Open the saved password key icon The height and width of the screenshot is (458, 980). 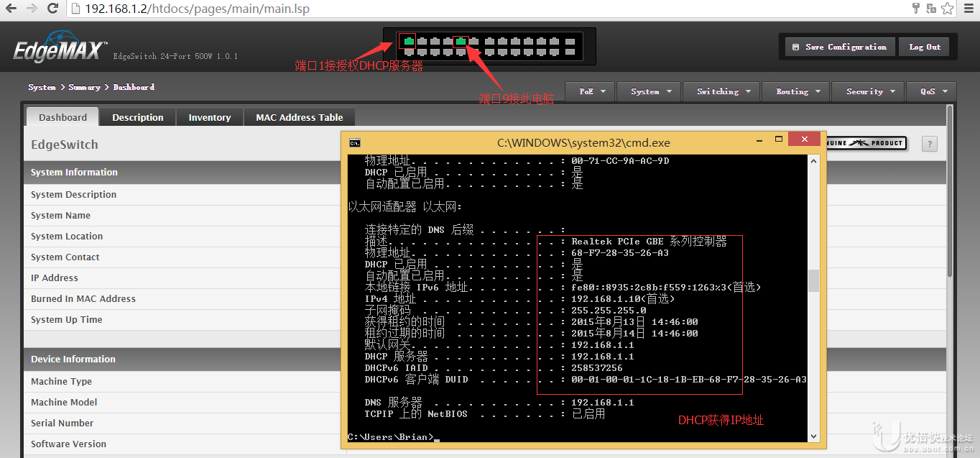coord(916,9)
